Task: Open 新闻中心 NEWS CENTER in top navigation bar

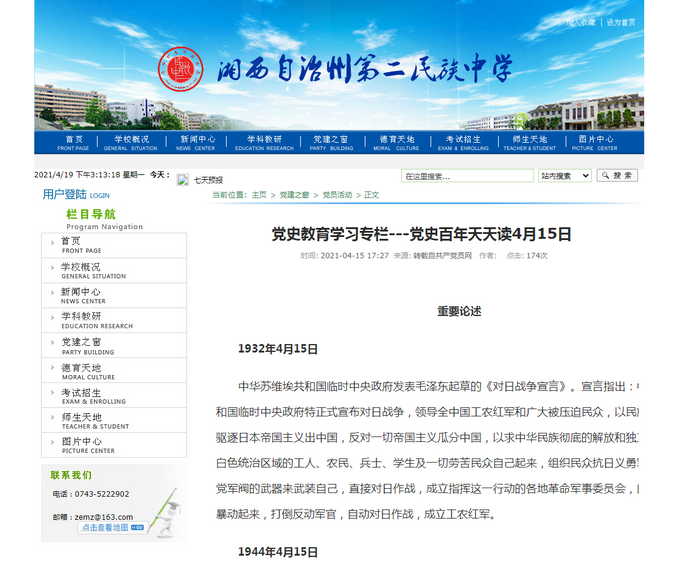Action: coord(196,143)
